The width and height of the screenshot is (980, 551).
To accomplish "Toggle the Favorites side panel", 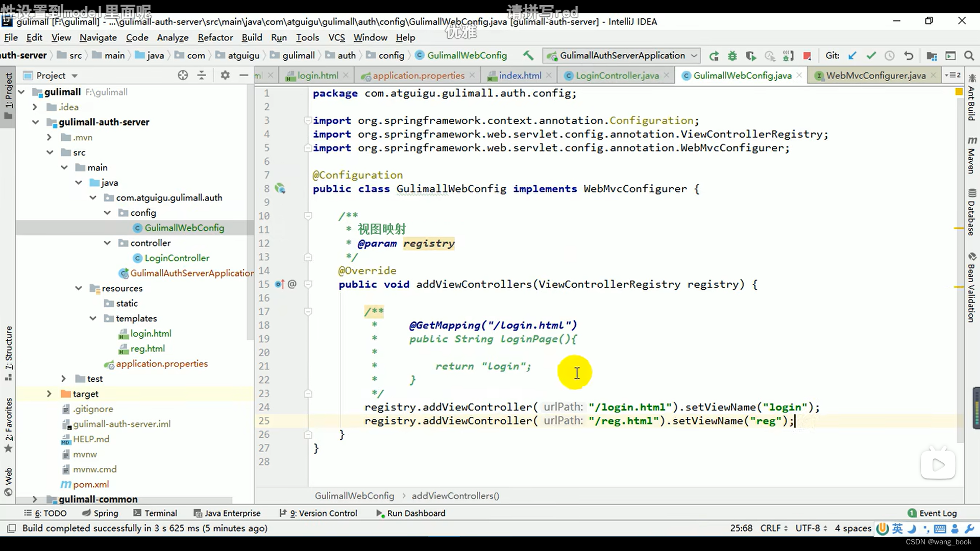I will point(9,425).
